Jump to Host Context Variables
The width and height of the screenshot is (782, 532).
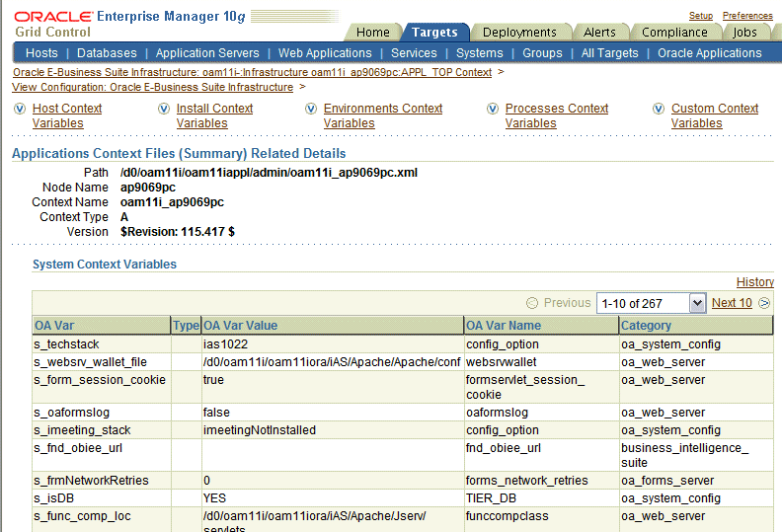[x=67, y=115]
